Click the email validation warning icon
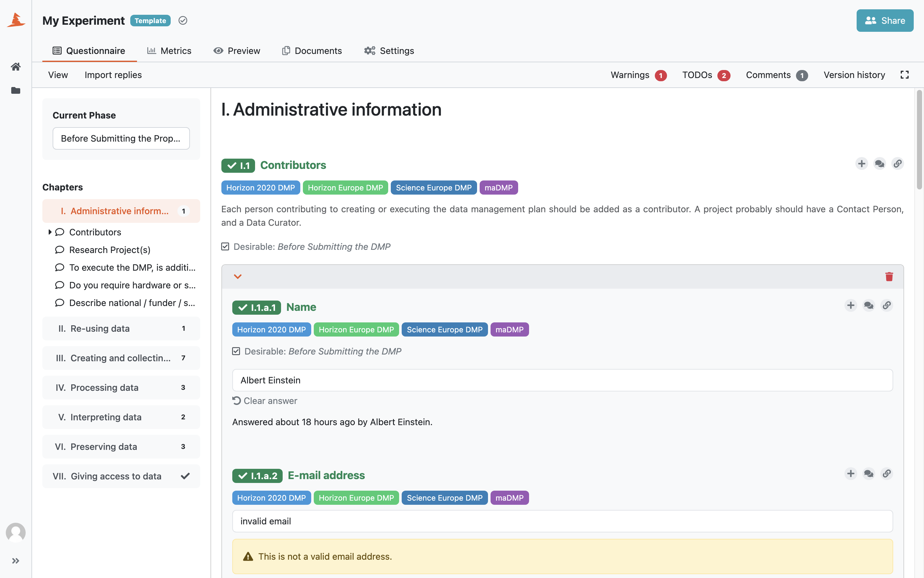 coord(248,556)
